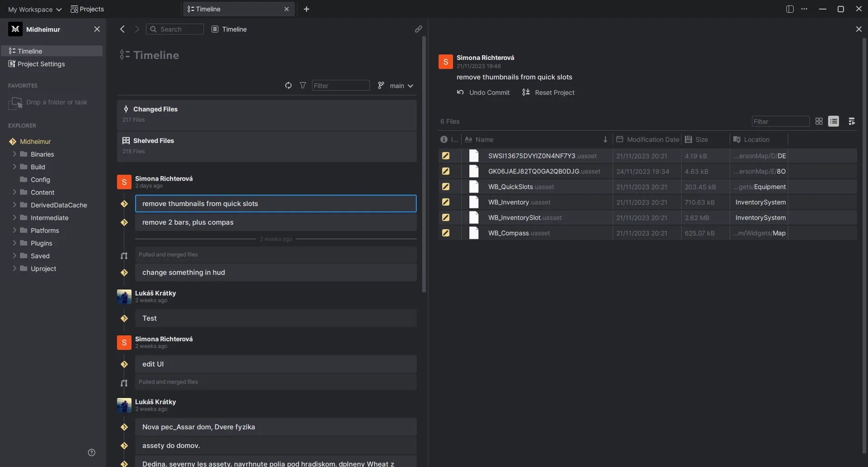Open the window options three-dot menu
Viewport: 868px width, 467px height.
coord(805,9)
